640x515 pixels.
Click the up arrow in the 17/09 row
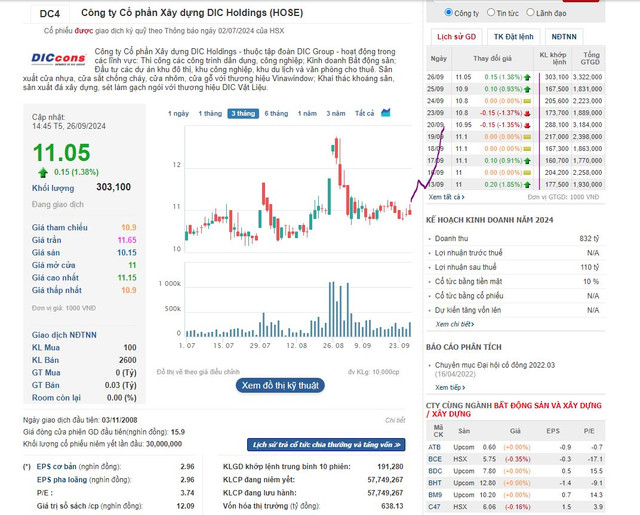pyautogui.click(x=527, y=161)
